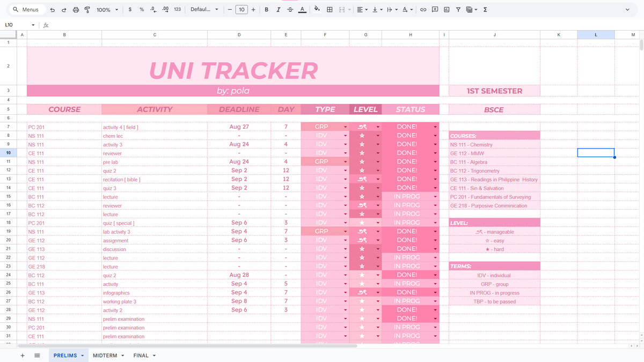This screenshot has height=362, width=644.
Task: Open TYPE dropdown for lab activity 3
Action: click(345, 232)
